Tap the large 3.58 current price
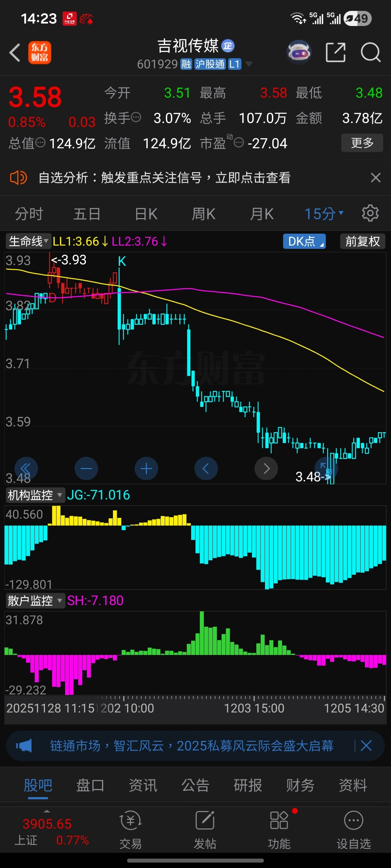This screenshot has height=868, width=391. point(35,97)
